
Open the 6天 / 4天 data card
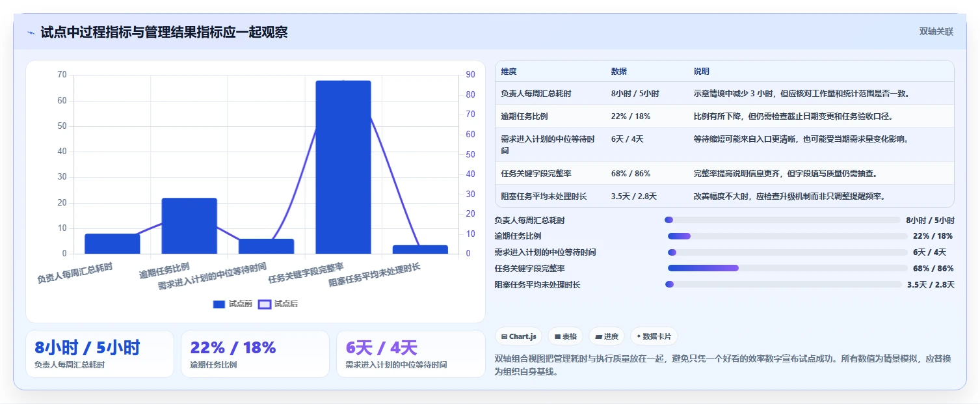[x=411, y=354]
